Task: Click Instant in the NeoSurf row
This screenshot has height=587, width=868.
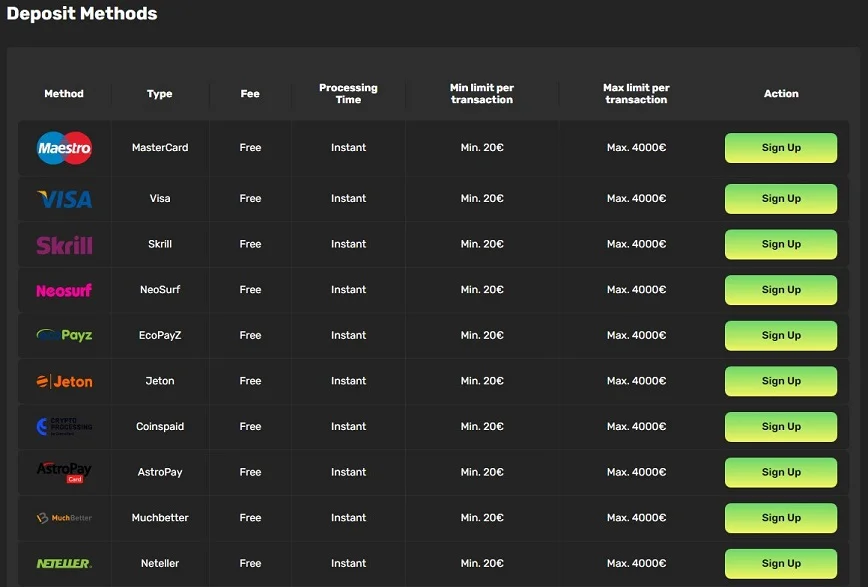Action: pyautogui.click(x=348, y=290)
